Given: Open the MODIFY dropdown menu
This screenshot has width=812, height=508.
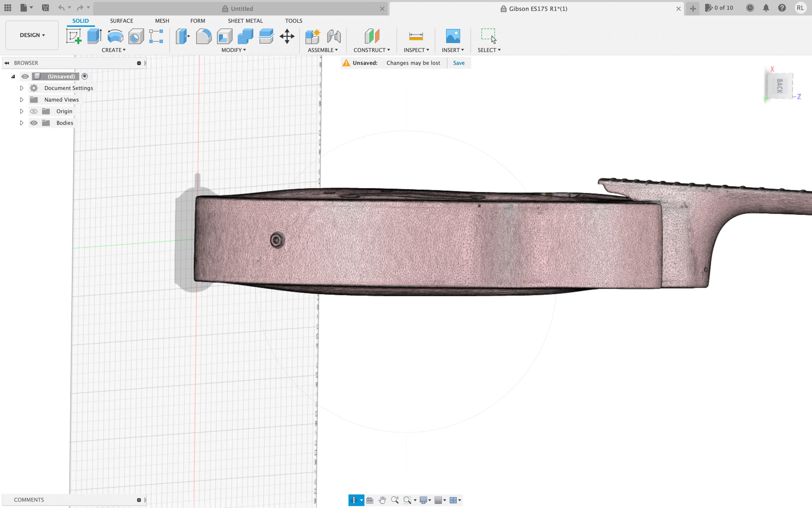Looking at the screenshot, I should [234, 50].
